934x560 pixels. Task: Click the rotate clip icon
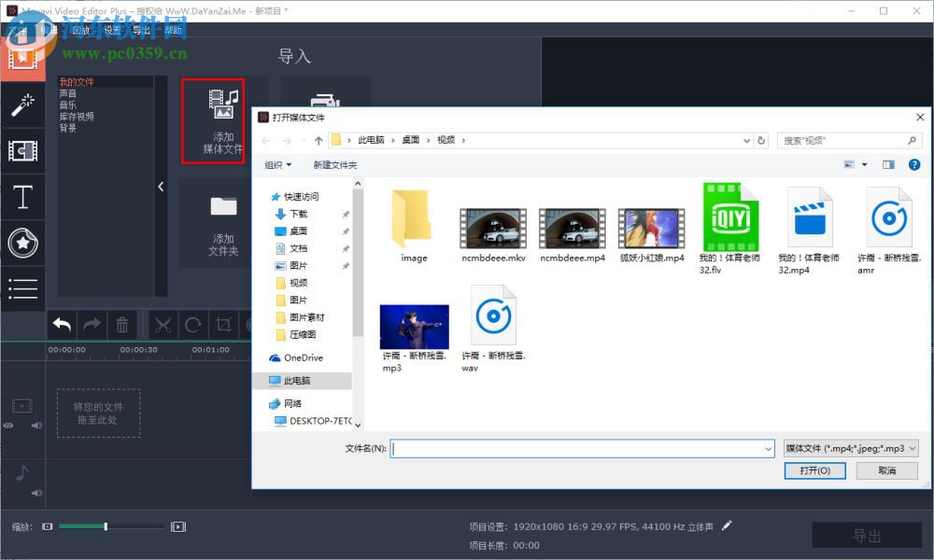[192, 324]
